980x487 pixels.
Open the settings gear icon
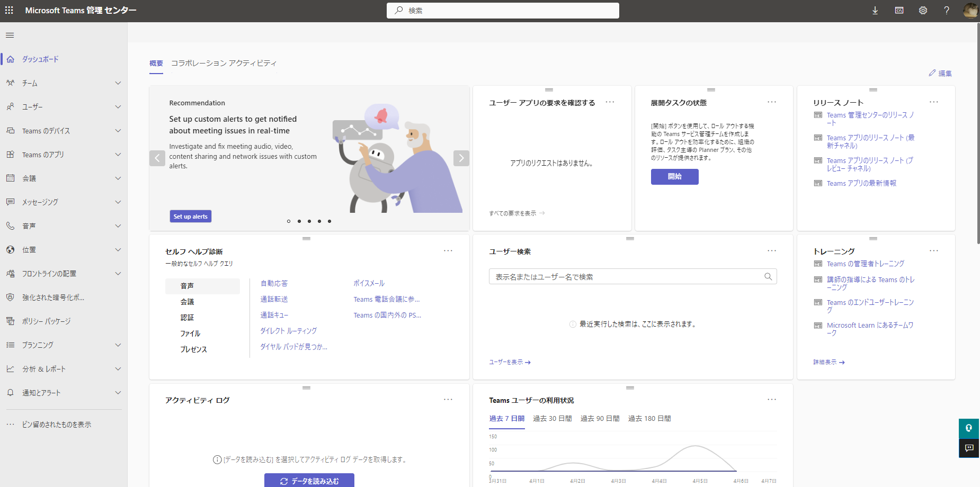point(923,11)
